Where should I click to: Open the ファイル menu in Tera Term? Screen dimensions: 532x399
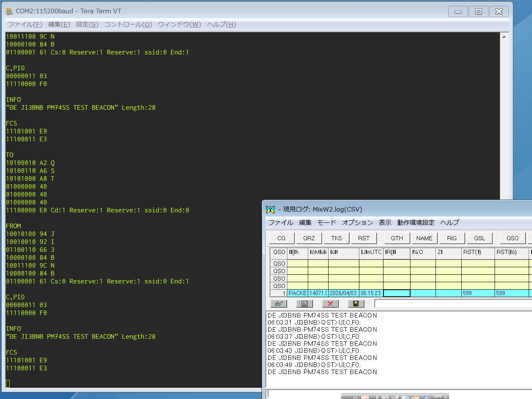click(25, 25)
